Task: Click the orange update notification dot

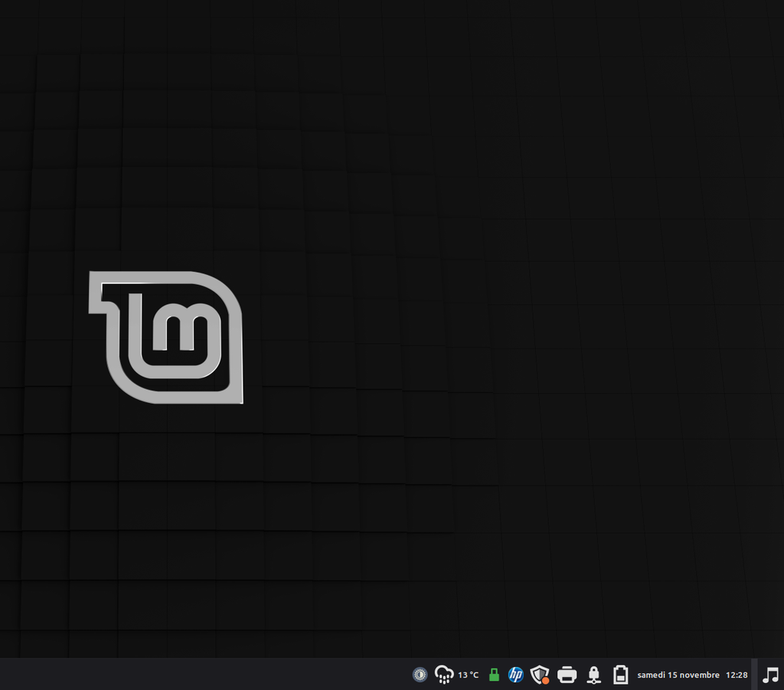Action: coord(545,680)
